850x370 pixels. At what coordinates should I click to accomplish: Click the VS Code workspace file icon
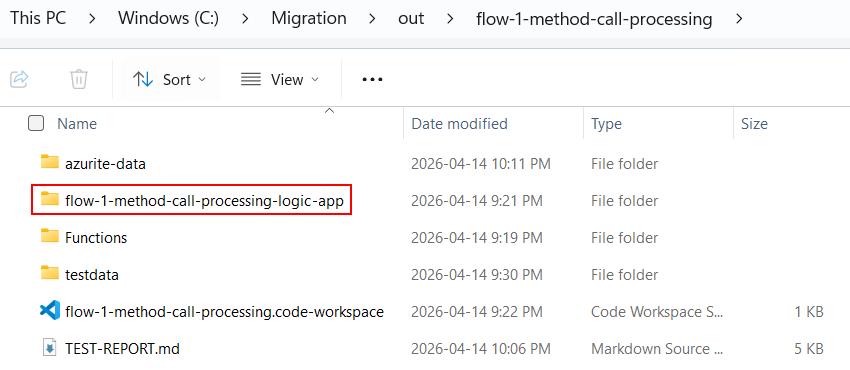pyautogui.click(x=50, y=311)
